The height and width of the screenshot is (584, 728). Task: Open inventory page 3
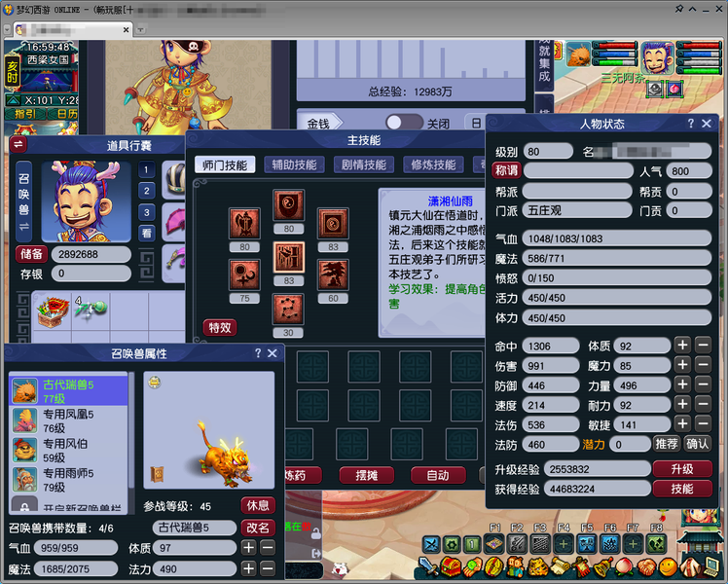[147, 212]
